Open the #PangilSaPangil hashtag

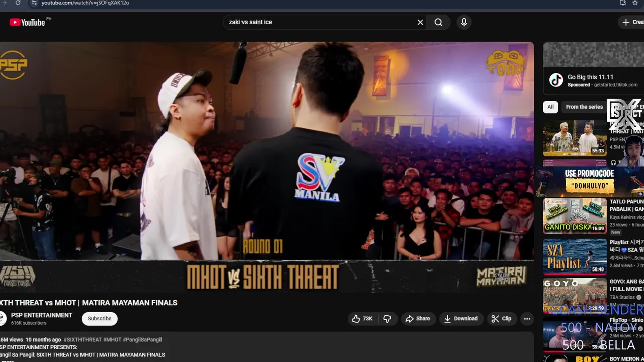click(x=142, y=340)
